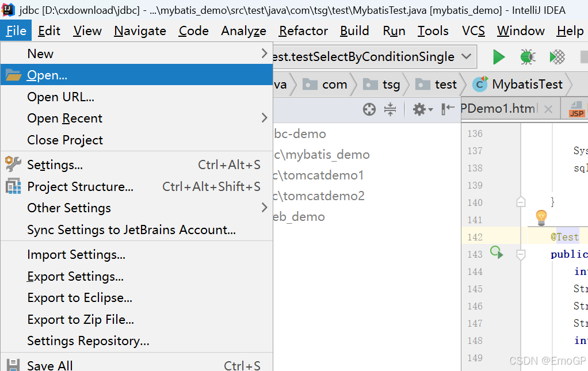Click the Project Structure icon

tap(13, 186)
